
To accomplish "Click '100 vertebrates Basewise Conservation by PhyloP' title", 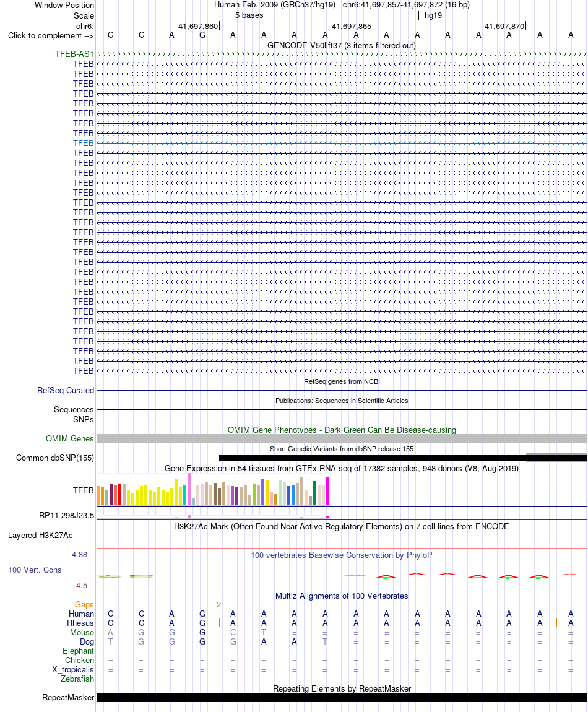I will [342, 555].
